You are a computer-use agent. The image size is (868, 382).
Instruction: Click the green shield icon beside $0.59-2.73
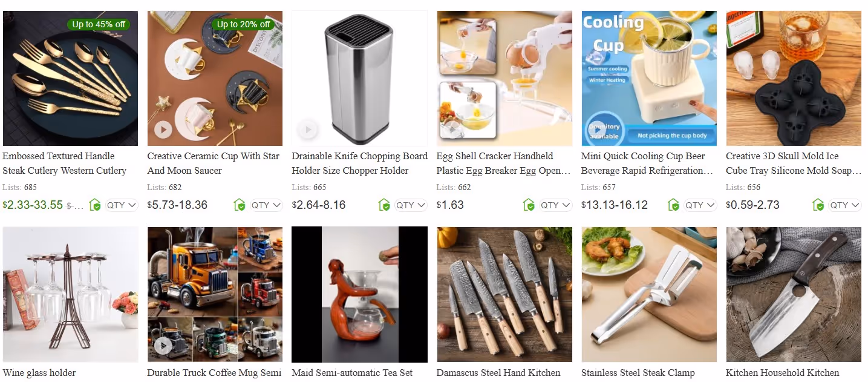818,205
